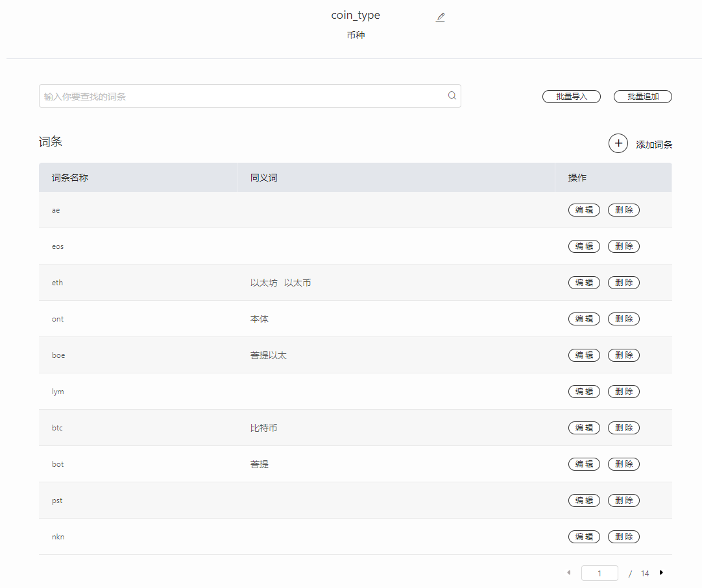
Task: Click the 词条名称 column header
Action: point(70,178)
